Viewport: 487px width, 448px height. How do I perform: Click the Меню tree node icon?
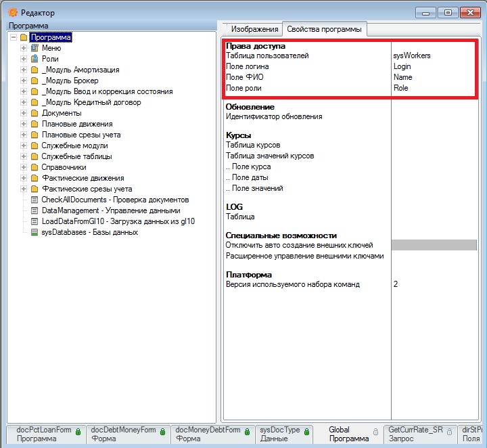click(x=34, y=48)
